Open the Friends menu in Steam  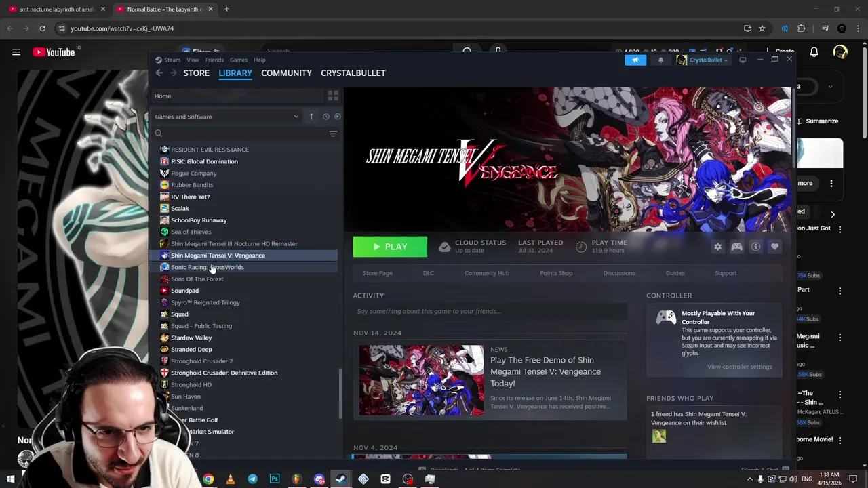point(214,60)
